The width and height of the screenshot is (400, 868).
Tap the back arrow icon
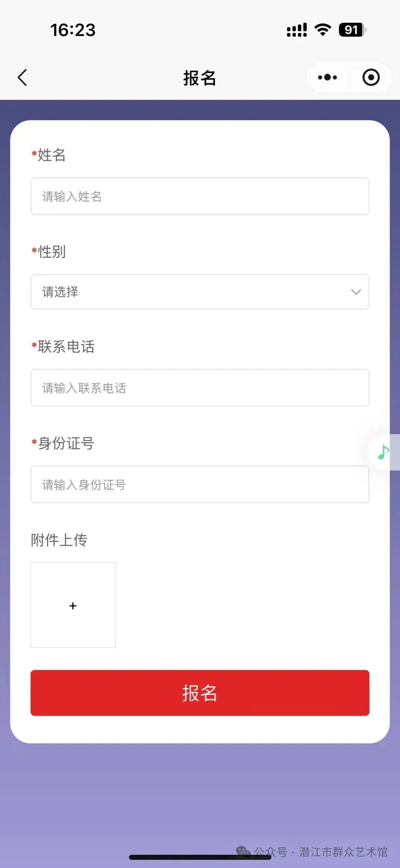pos(23,77)
